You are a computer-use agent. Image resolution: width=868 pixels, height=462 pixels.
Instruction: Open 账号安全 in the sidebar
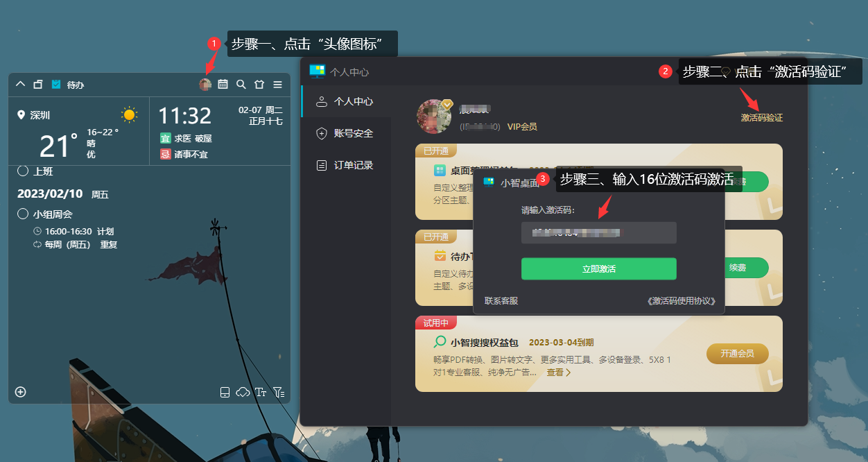tap(347, 133)
